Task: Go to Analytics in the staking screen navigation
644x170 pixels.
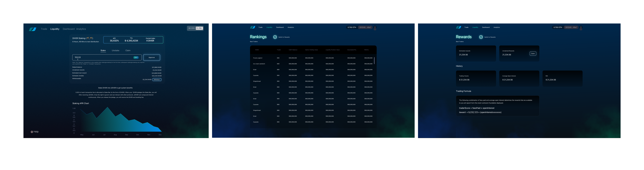Action: tap(81, 29)
